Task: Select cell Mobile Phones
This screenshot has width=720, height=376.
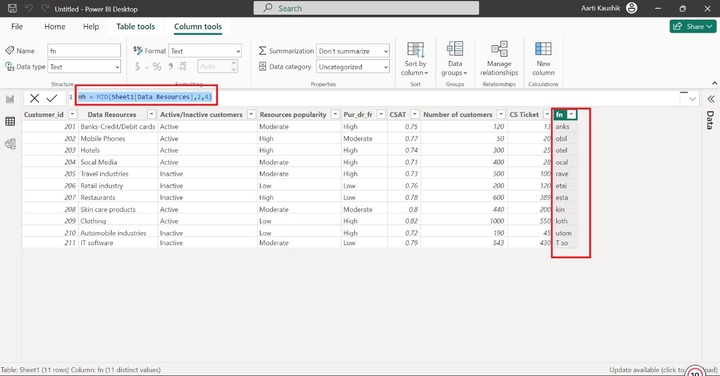Action: [118, 138]
